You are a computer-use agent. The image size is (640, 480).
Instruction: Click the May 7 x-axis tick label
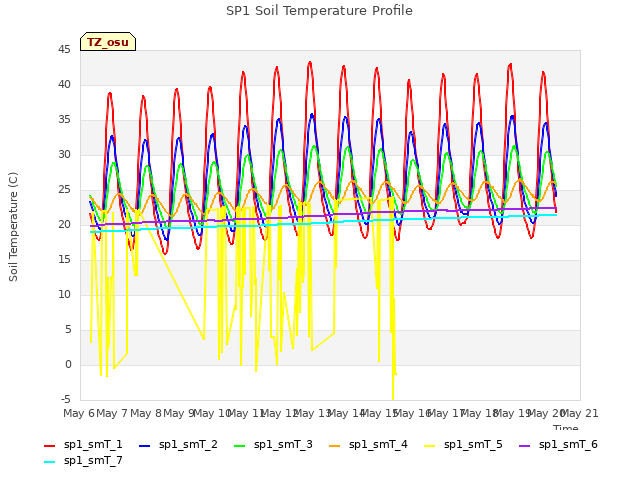point(112,413)
